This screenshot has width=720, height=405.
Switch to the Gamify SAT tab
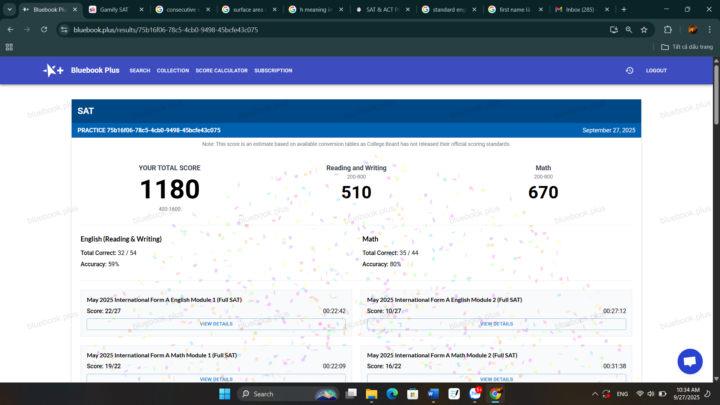[117, 9]
